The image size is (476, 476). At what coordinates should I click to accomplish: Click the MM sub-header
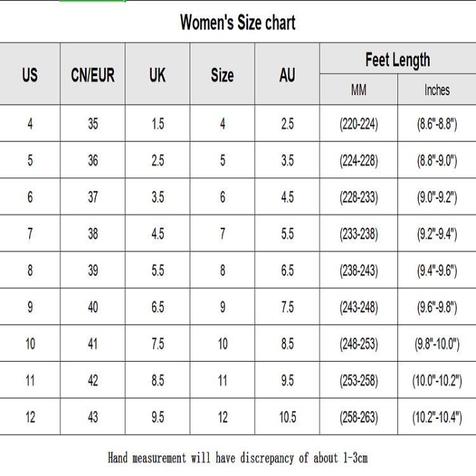point(359,90)
